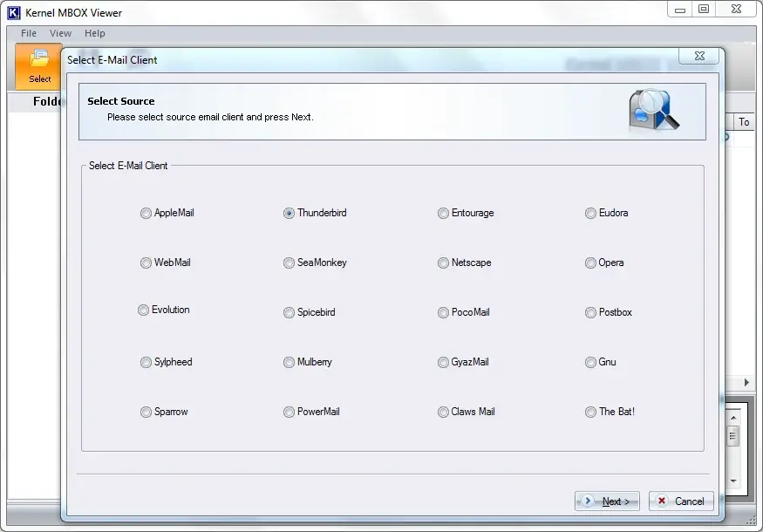
Task: Maximize the Kernel MBOX Viewer window
Action: pyautogui.click(x=704, y=10)
